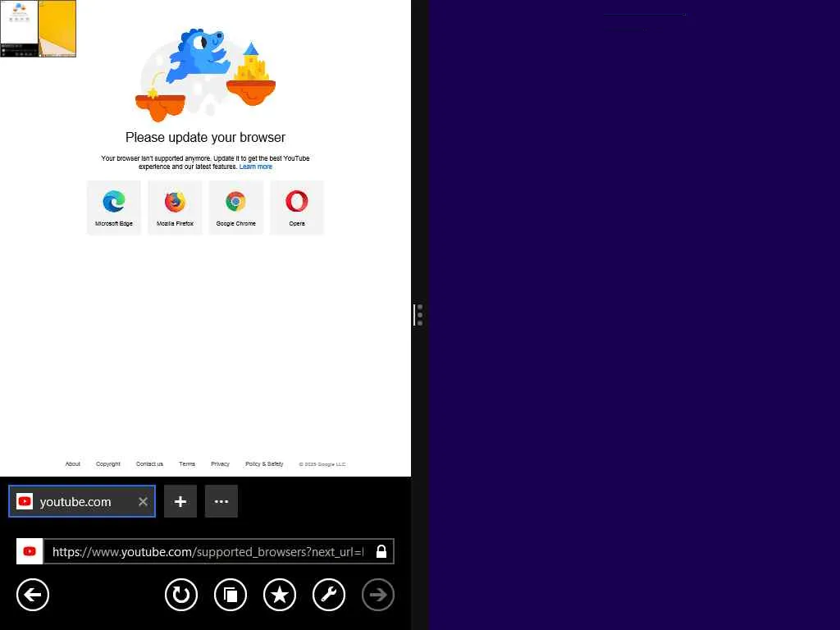840x630 pixels.
Task: Open the Policy & Safety footer link
Action: [x=264, y=464]
